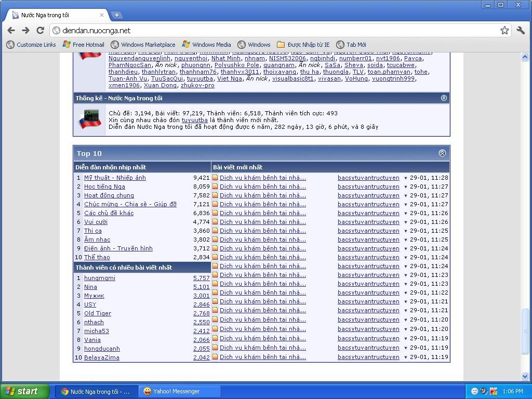Screen dimensions: 532x399
Task: Open the Windows Start menu
Action: pos(24,391)
